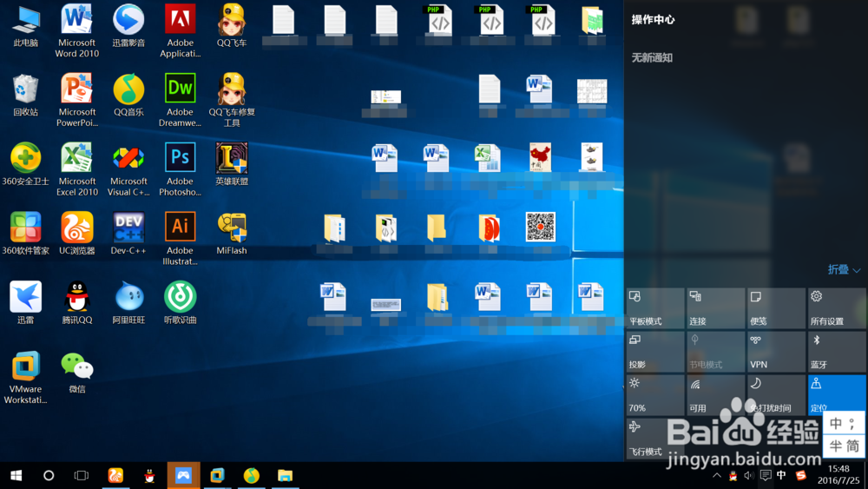Toggle 平板模式 quick action
The width and height of the screenshot is (868, 489).
coord(654,308)
